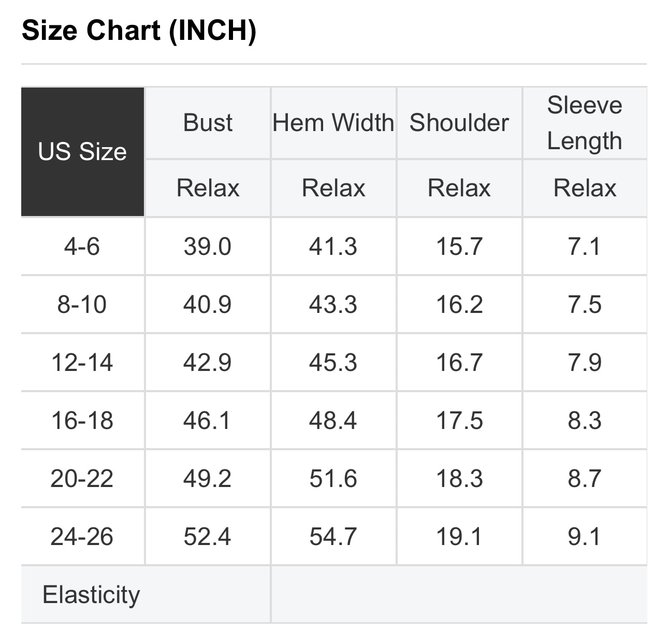Click the Bust column header
The width and height of the screenshot is (668, 644).
[208, 123]
